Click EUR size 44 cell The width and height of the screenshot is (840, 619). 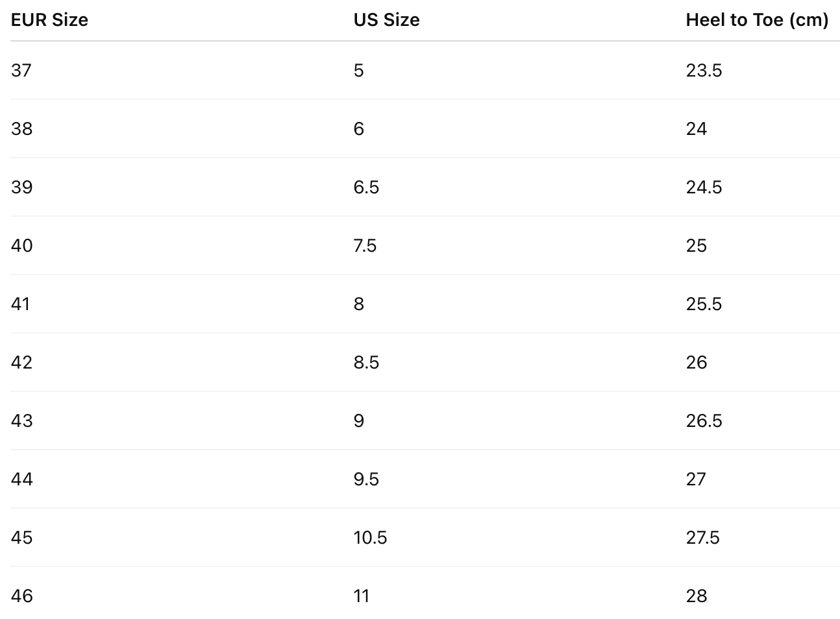21,479
